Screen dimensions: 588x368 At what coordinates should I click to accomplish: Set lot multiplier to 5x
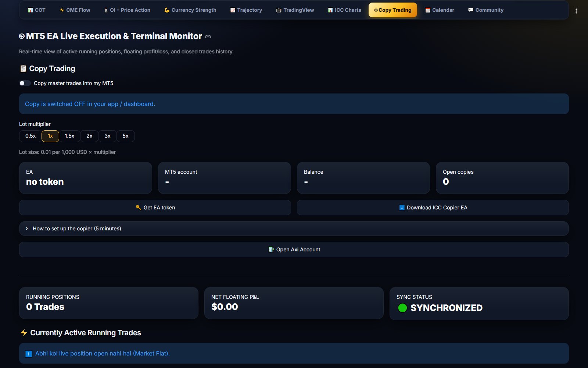125,136
